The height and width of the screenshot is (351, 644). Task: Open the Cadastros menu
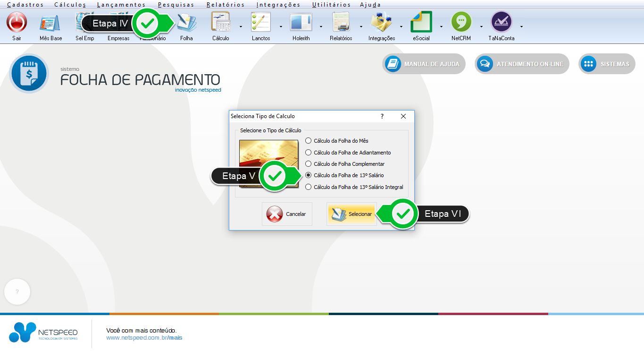click(x=25, y=5)
